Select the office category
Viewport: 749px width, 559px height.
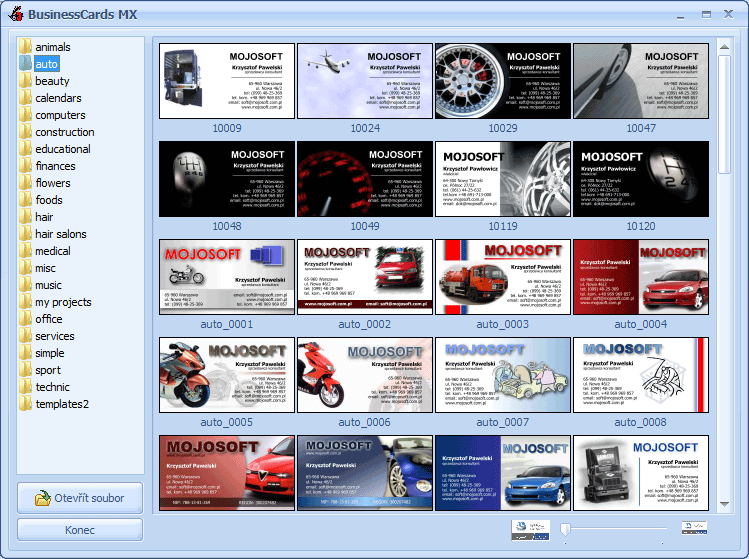49,319
